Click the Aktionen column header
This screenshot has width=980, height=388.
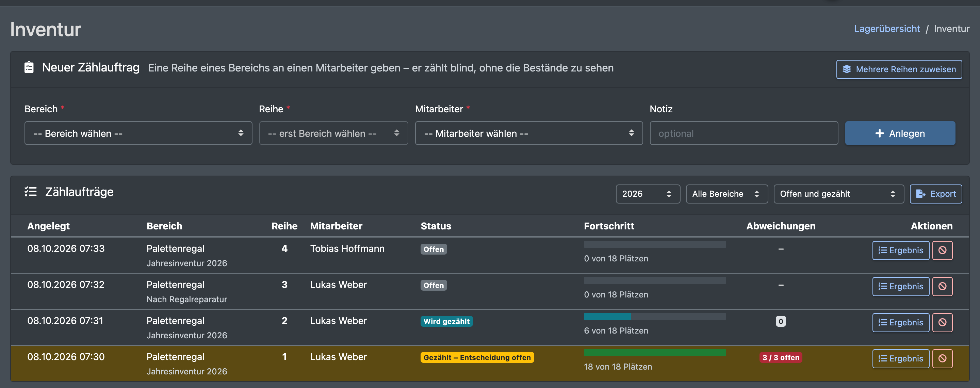tap(931, 226)
